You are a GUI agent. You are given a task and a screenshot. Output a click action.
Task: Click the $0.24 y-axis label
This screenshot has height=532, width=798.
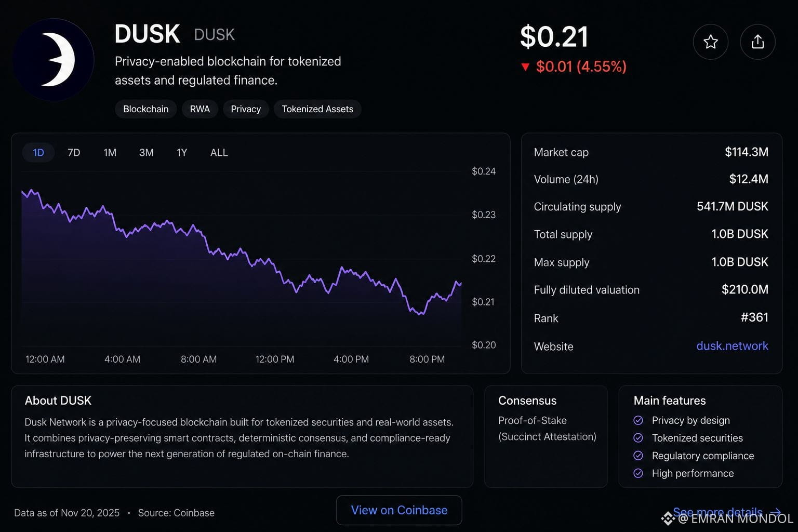tap(484, 171)
